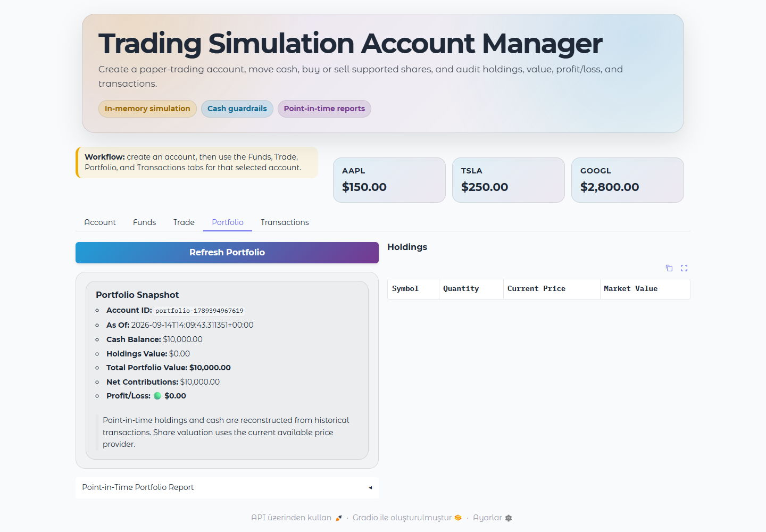Click the Symbol column header

click(413, 289)
